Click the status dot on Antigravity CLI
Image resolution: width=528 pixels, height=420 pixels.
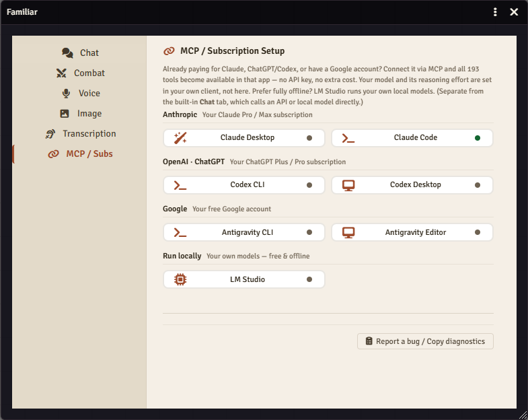pyautogui.click(x=309, y=232)
